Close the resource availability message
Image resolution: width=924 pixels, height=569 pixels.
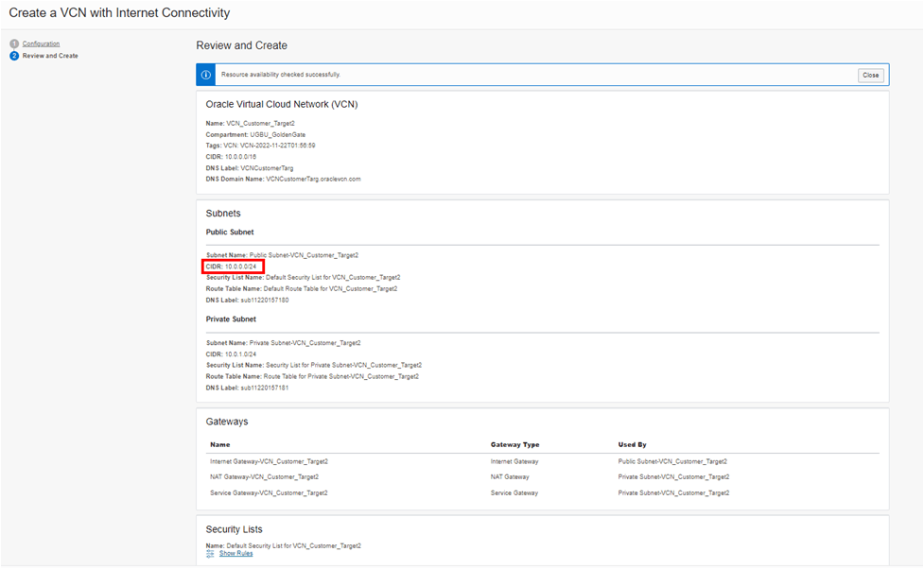pyautogui.click(x=870, y=75)
